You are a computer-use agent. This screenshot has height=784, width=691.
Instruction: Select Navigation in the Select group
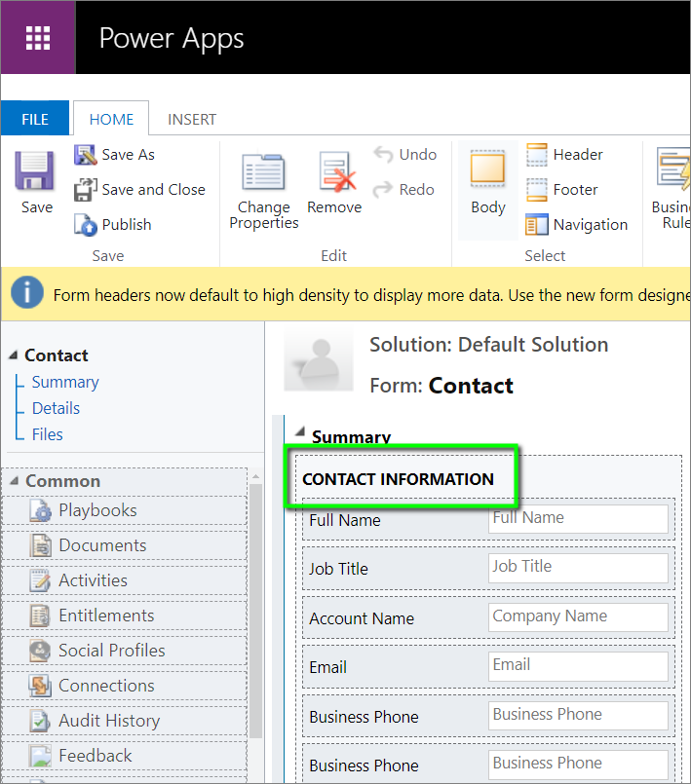[x=538, y=225]
